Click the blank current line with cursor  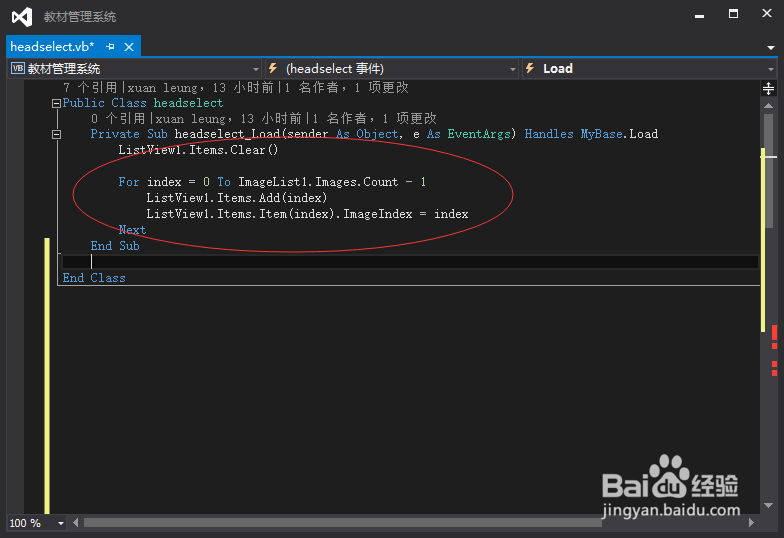coord(410,262)
